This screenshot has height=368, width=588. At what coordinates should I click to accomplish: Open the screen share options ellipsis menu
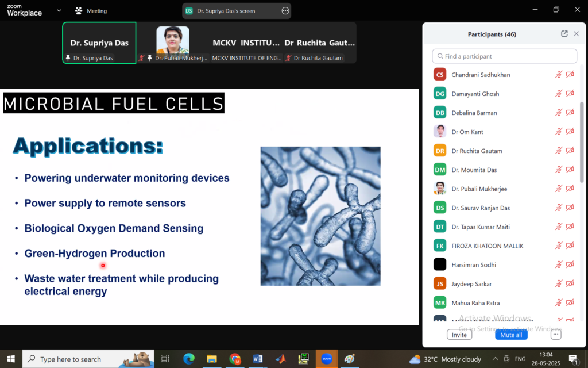point(285,11)
